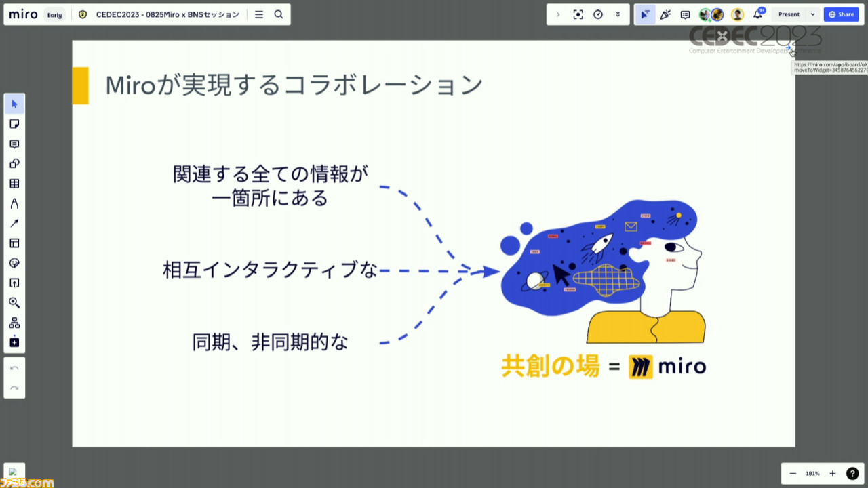Click the board shield security icon
The width and height of the screenshot is (868, 488).
pyautogui.click(x=83, y=14)
